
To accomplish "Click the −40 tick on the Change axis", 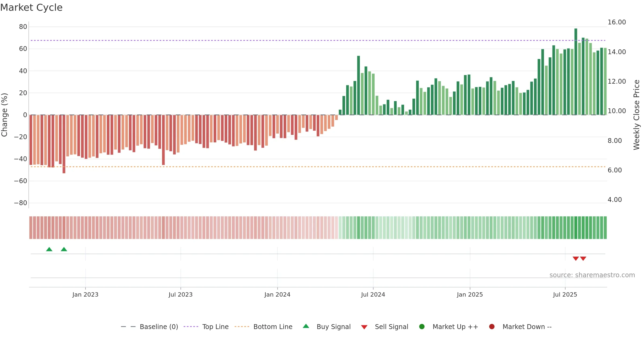I will coord(21,159).
